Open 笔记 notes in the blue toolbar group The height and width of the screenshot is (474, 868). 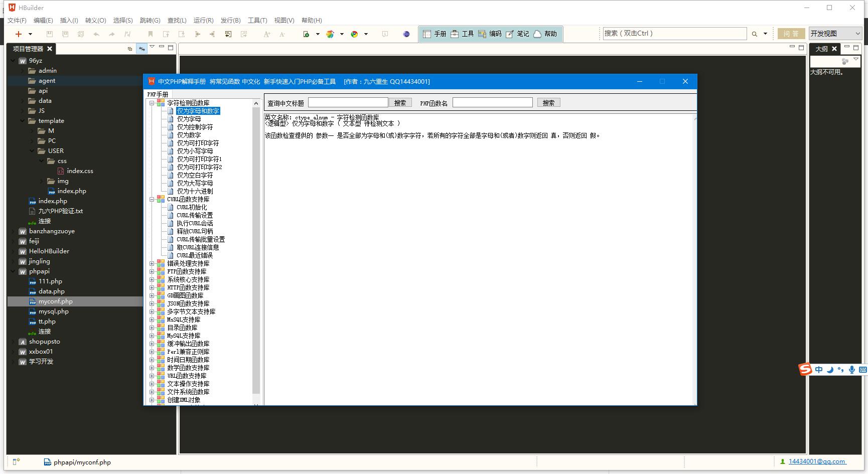point(517,34)
